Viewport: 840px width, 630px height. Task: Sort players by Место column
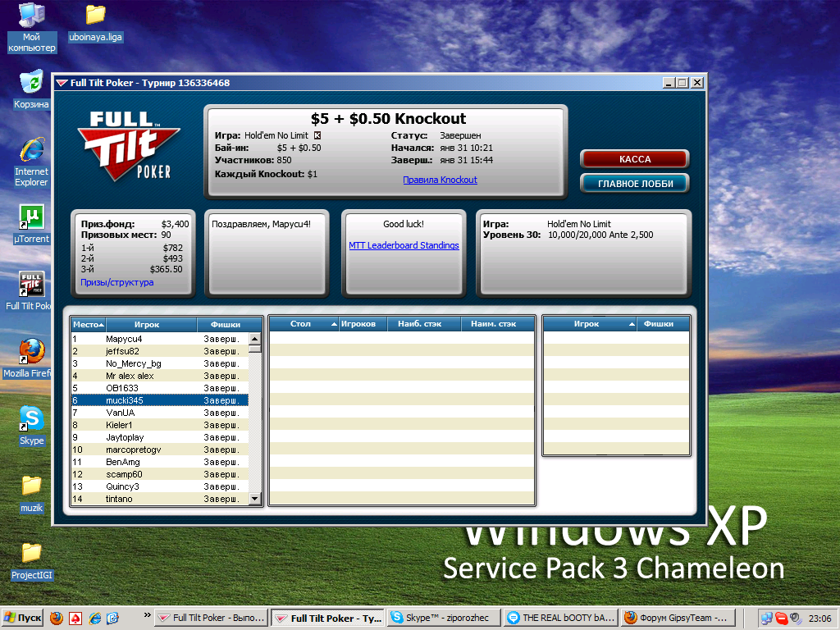(x=89, y=325)
